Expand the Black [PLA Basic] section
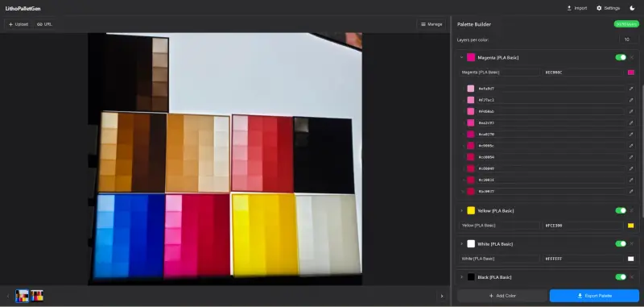Image resolution: width=644 pixels, height=307 pixels. (461, 277)
